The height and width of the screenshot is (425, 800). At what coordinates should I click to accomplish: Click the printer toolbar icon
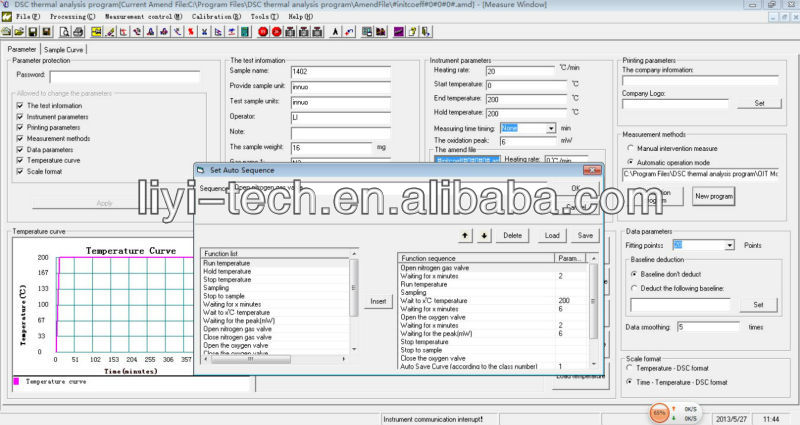[78, 32]
